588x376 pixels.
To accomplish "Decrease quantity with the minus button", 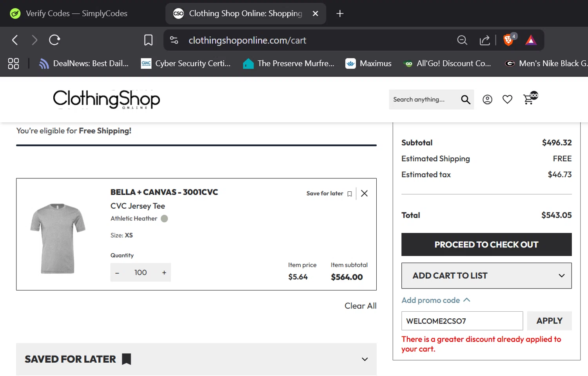I will (x=117, y=272).
